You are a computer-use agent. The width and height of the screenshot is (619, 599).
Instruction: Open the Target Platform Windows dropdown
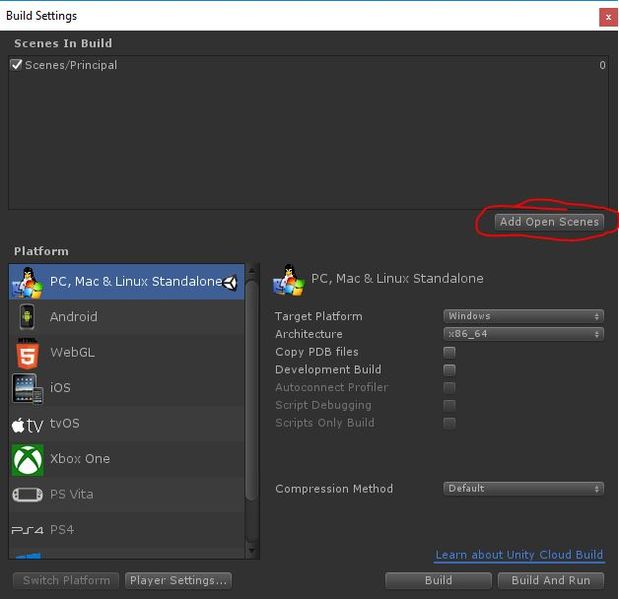523,316
